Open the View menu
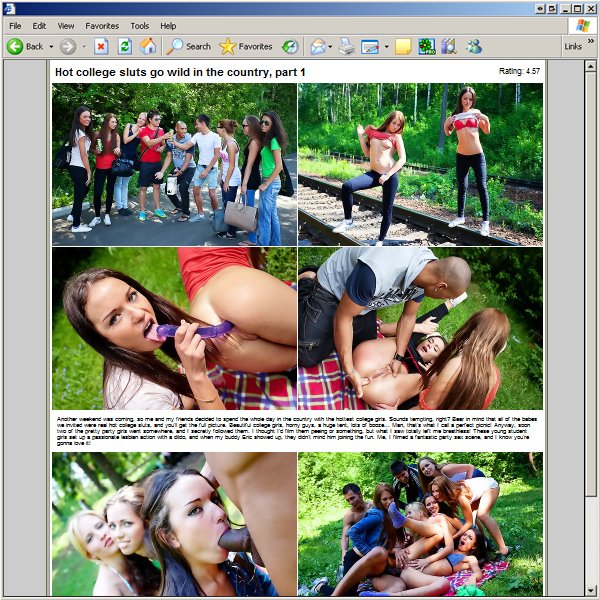This screenshot has height=600, width=600. [x=66, y=26]
